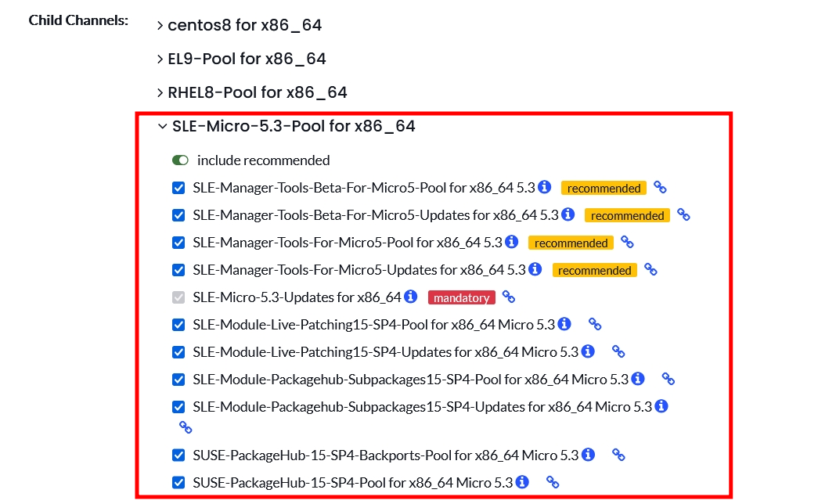Click recommended badge for SLE-Manager-Tools-For-Micro5-Pool
Viewport: 818px width, 504px height.
tap(571, 243)
